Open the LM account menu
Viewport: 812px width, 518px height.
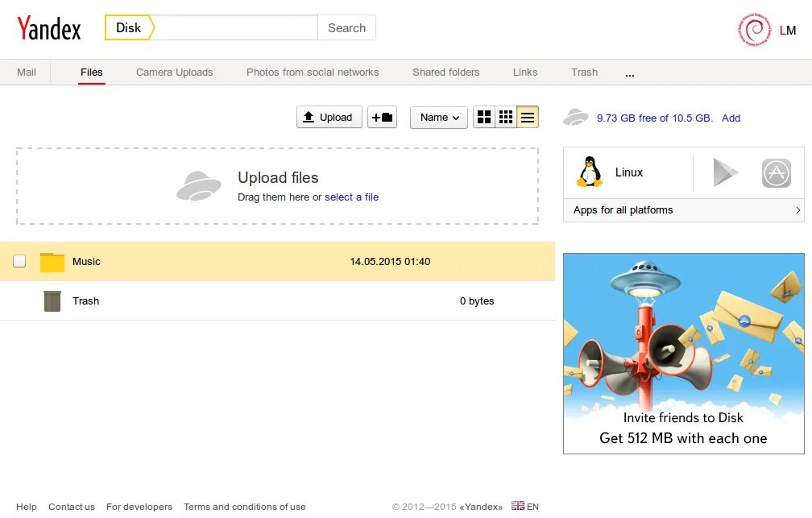[x=788, y=31]
